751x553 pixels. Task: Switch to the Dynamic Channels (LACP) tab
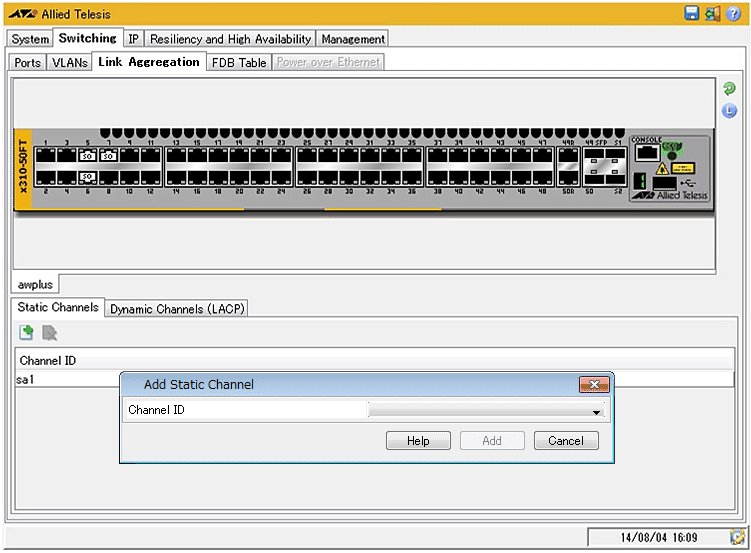point(178,309)
